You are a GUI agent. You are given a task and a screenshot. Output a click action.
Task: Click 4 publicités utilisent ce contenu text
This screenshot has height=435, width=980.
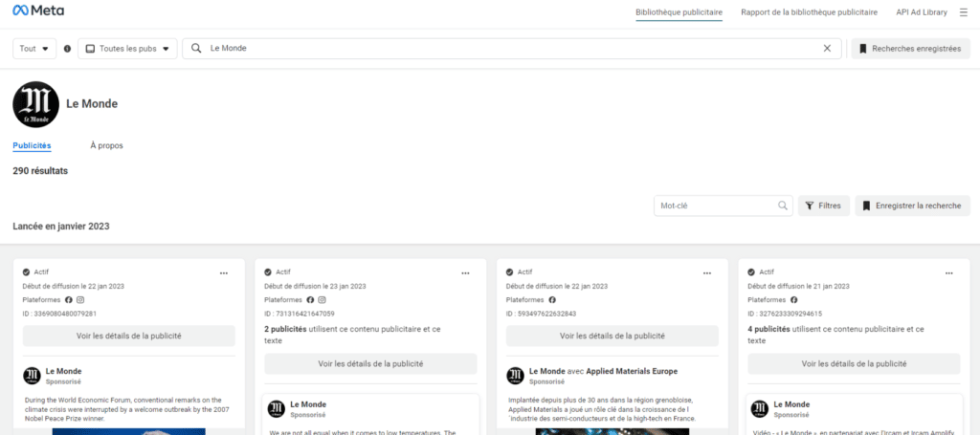tap(836, 335)
